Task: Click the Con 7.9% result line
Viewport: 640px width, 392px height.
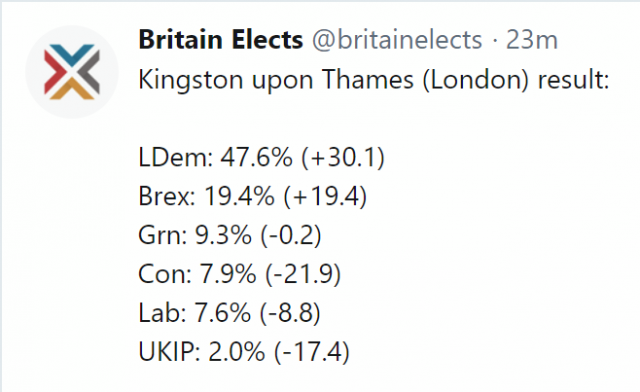Action: [240, 274]
